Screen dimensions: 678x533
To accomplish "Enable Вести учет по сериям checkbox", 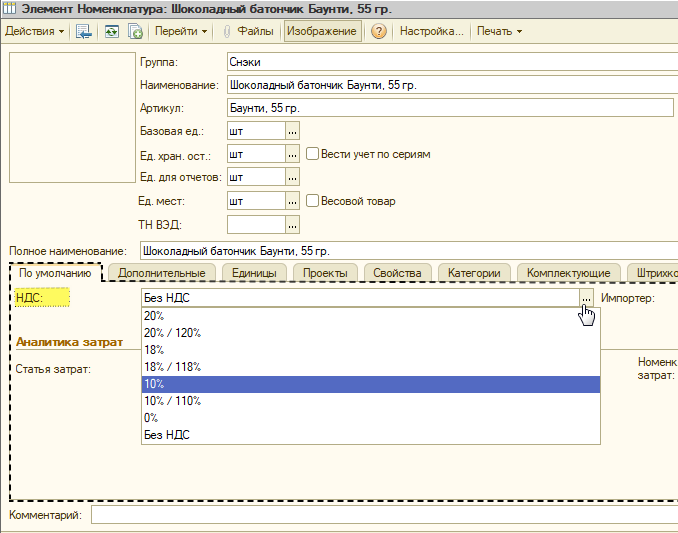I will [312, 153].
